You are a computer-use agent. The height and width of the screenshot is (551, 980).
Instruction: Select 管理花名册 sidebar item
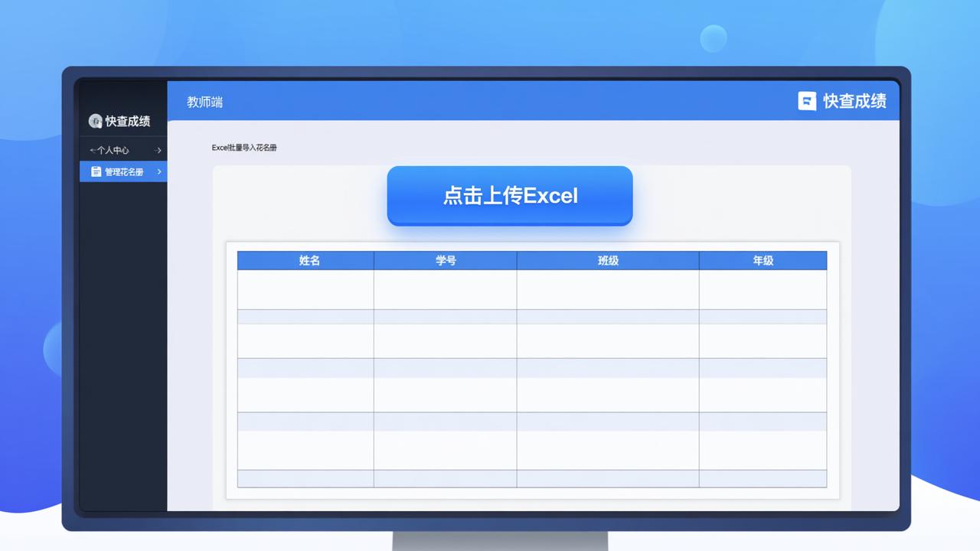coord(123,171)
